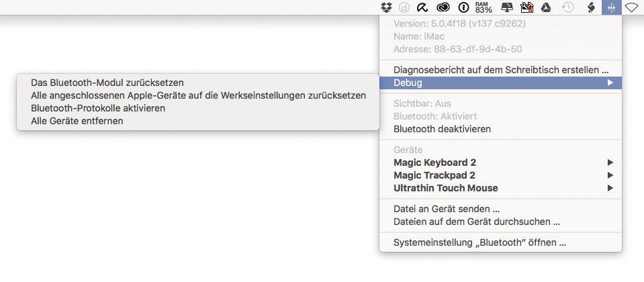The width and height of the screenshot is (644, 282).
Task: Choose 'Dateien auf dem Gerät durchsuchen …'
Action: coord(501,222)
